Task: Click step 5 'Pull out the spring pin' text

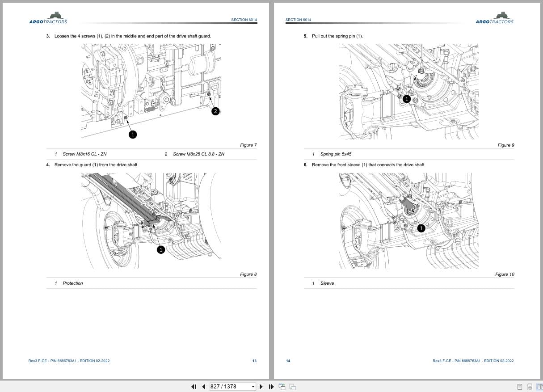Action: click(x=337, y=36)
